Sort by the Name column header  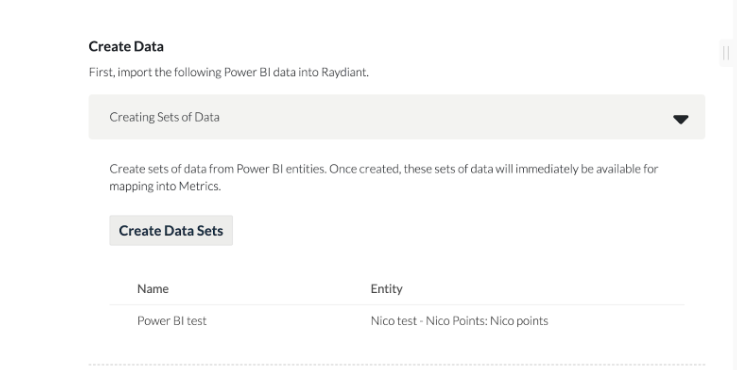click(x=153, y=289)
